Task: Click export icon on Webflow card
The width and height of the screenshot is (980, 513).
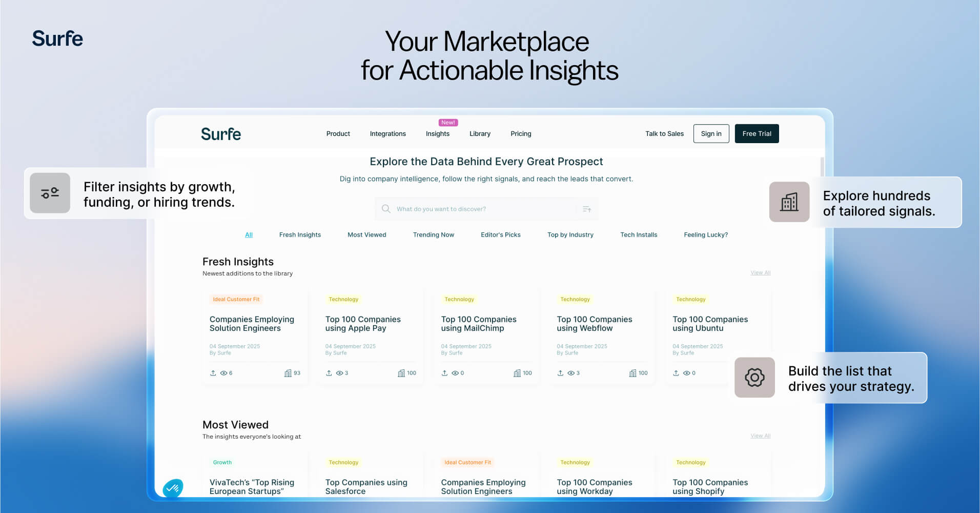Action: [x=560, y=373]
